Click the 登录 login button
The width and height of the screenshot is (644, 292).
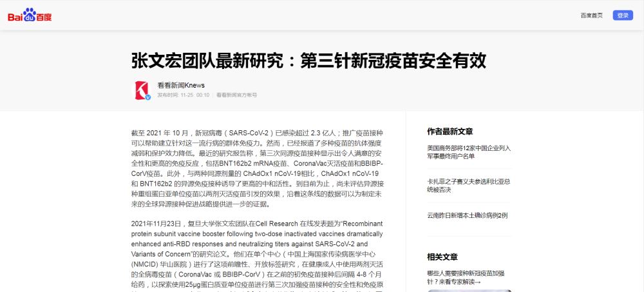tap(623, 15)
